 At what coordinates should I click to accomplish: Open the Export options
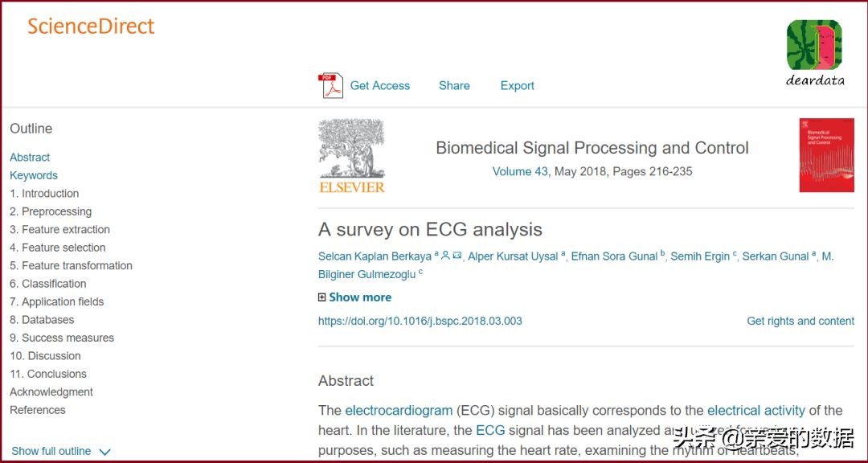pyautogui.click(x=517, y=86)
